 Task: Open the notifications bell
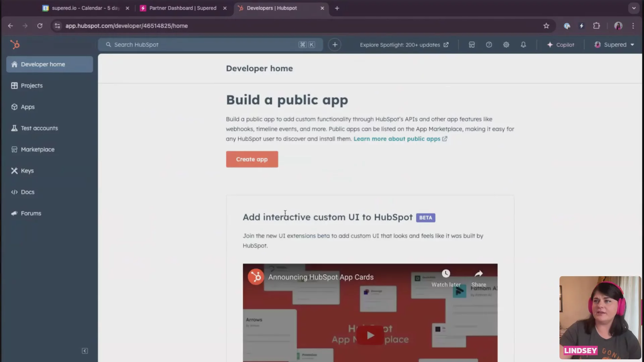523,45
